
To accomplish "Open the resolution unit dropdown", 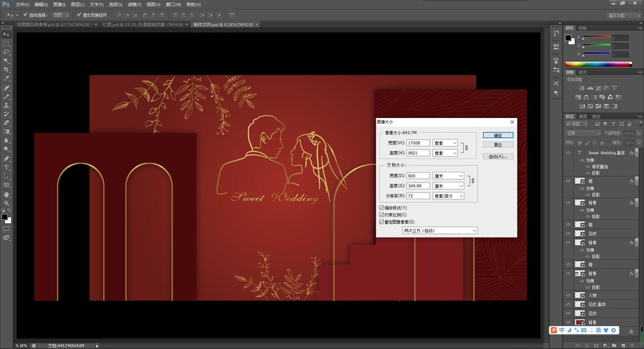I will point(449,196).
